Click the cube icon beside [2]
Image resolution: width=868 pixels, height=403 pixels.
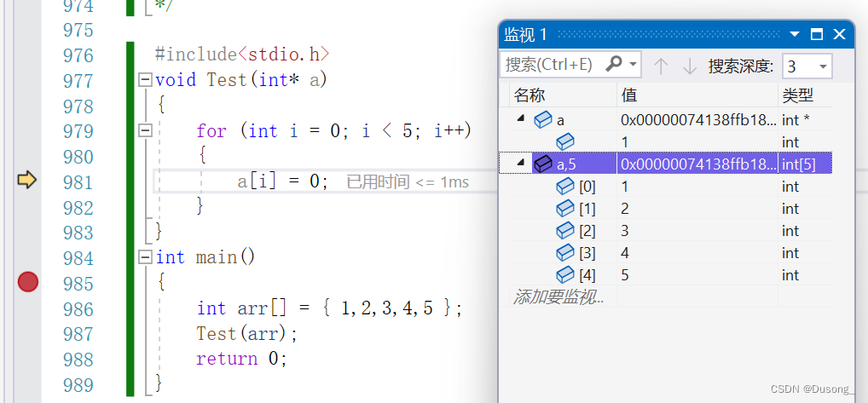pos(565,231)
